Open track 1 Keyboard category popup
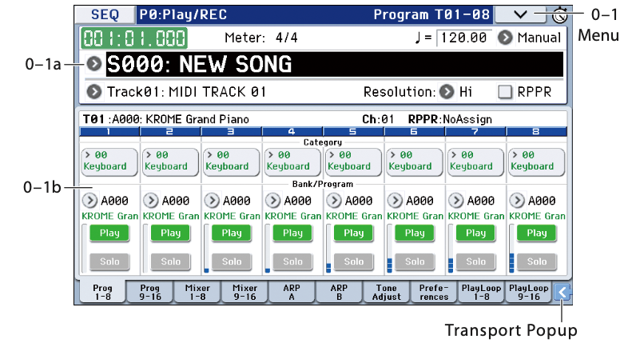The image size is (644, 347). point(109,162)
